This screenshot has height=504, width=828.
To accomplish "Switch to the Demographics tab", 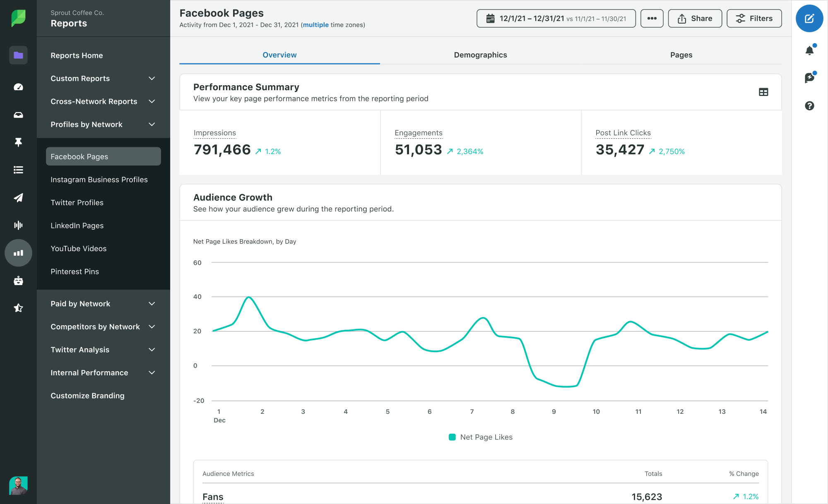I will tap(480, 55).
